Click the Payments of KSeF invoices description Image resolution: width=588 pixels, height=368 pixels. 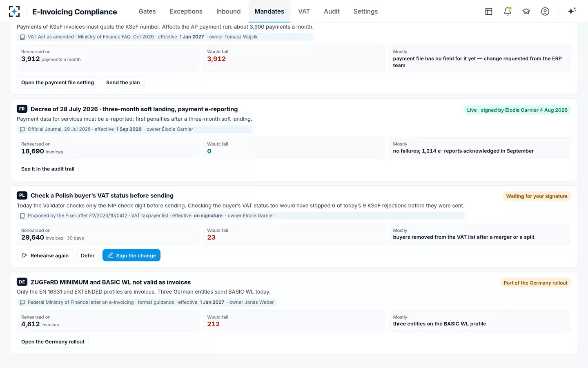[165, 27]
